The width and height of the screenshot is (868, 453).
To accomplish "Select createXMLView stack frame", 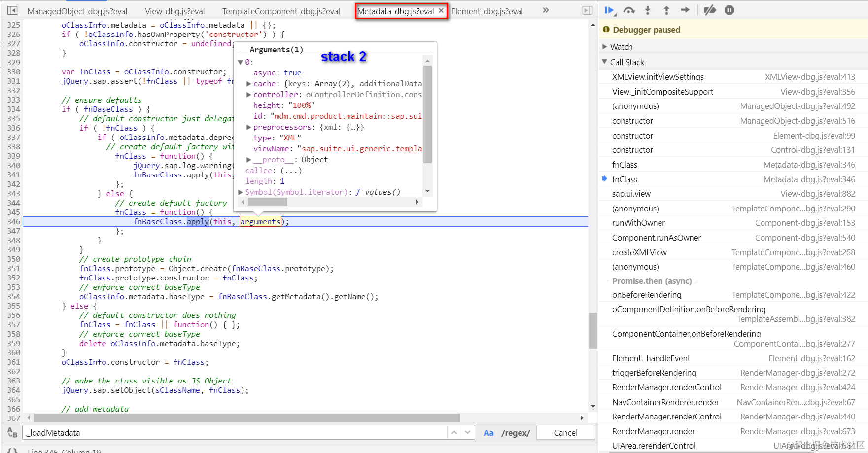I will tap(733, 252).
